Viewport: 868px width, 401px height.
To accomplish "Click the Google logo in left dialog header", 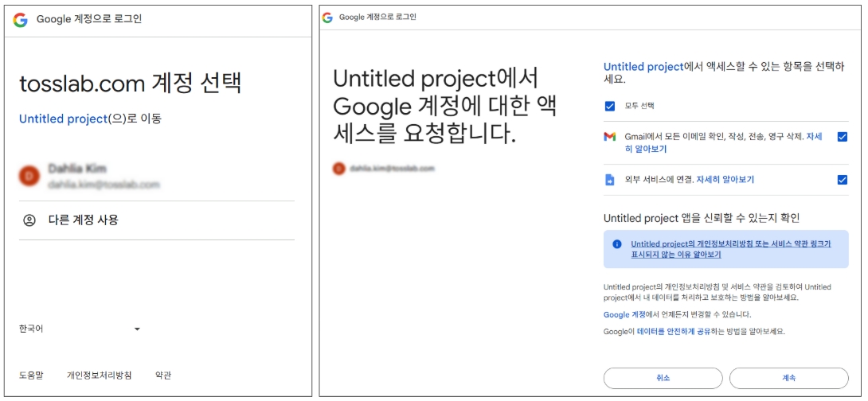I will [x=21, y=20].
